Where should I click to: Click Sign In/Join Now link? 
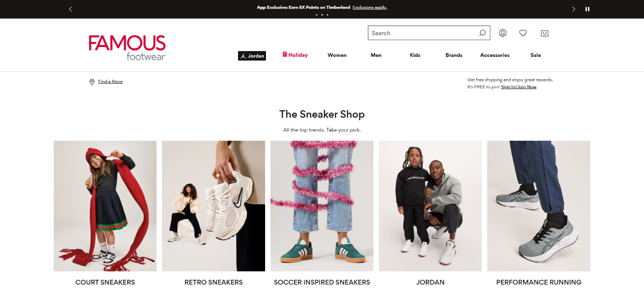pyautogui.click(x=519, y=87)
